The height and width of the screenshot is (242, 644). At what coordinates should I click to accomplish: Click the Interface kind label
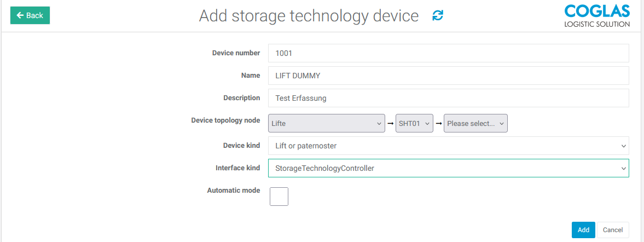click(237, 168)
